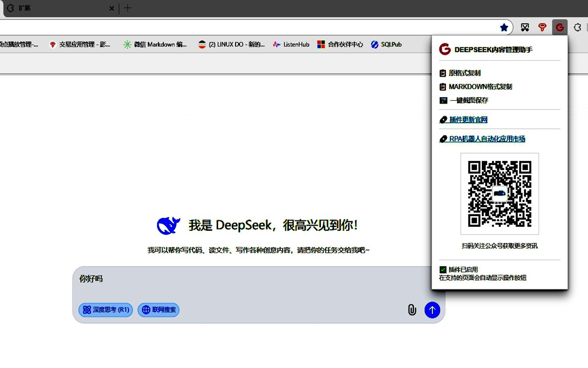
Task: Open the RPA机器人自动化应用市场 link
Action: (x=482, y=139)
